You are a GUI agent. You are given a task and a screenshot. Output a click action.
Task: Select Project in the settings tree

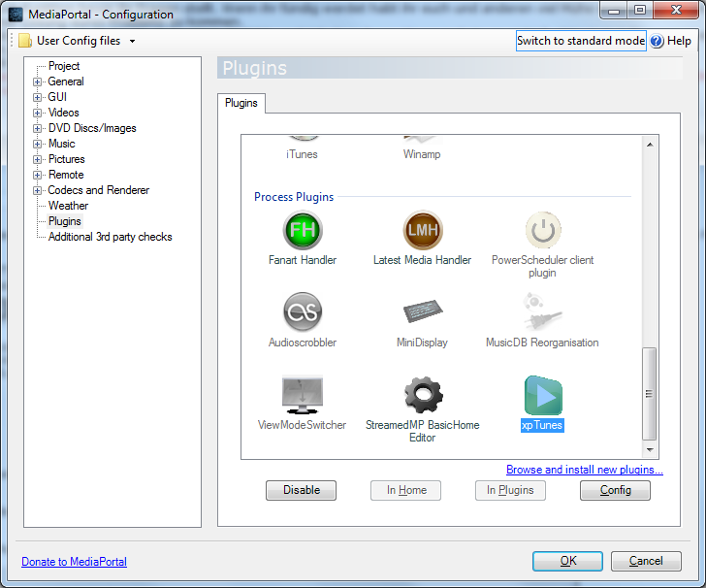pyautogui.click(x=64, y=66)
